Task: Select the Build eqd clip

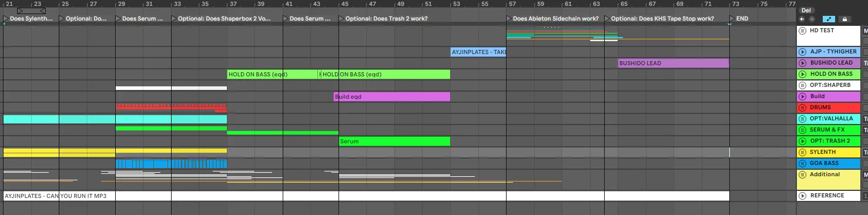Action: tap(392, 97)
